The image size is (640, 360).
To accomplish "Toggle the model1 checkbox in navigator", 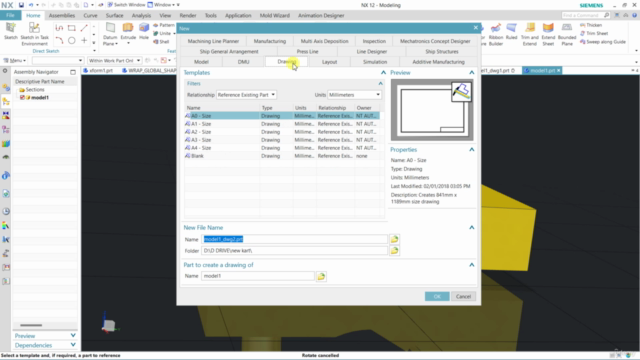I will [22, 98].
